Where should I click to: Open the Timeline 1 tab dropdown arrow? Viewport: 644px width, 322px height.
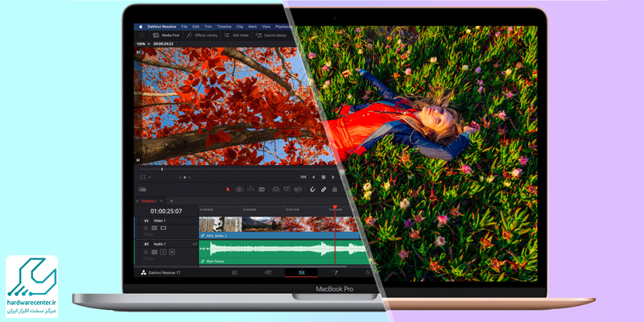coord(162,201)
